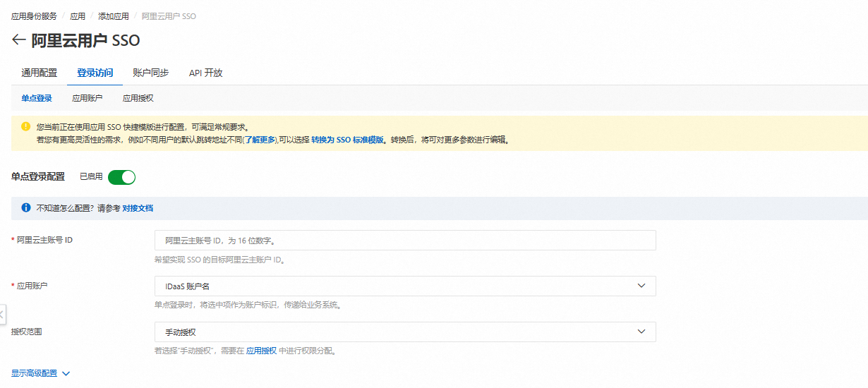Click the yellow warning icon in banner

pos(25,127)
